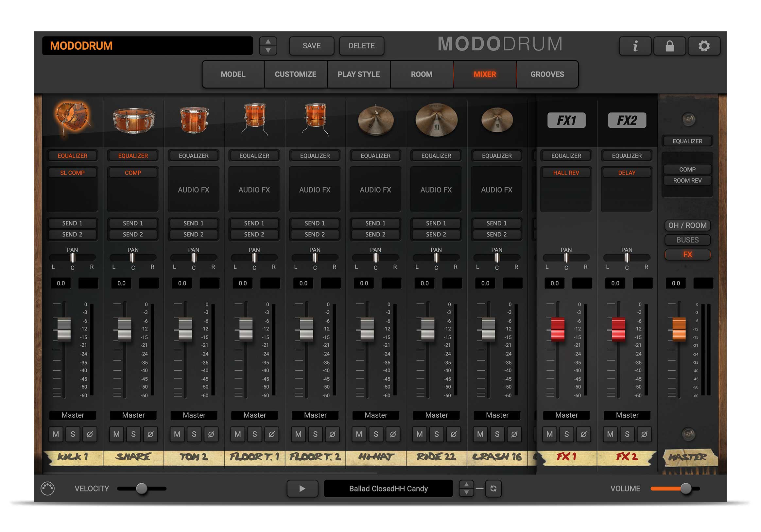Click the info icon in the top bar
The image size is (761, 532).
point(635,46)
